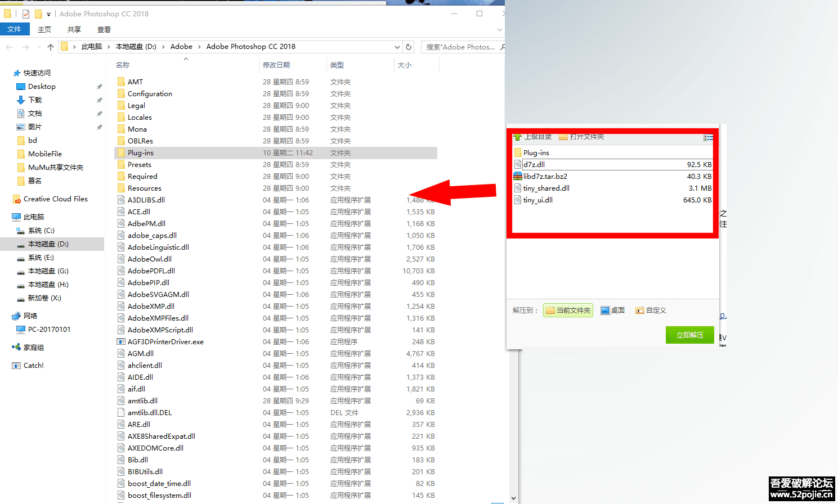838x504 pixels.
Task: Click the properties checkmark icon in title bar
Action: (x=25, y=13)
